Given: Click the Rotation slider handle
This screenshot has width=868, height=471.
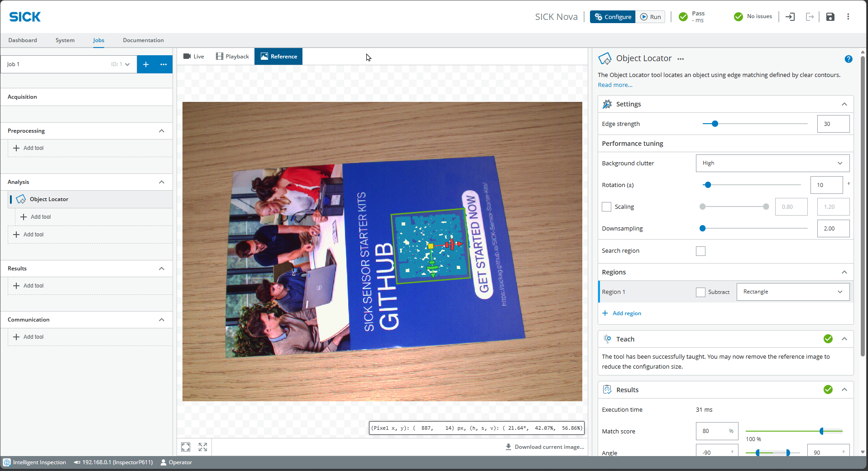Looking at the screenshot, I should coord(708,185).
